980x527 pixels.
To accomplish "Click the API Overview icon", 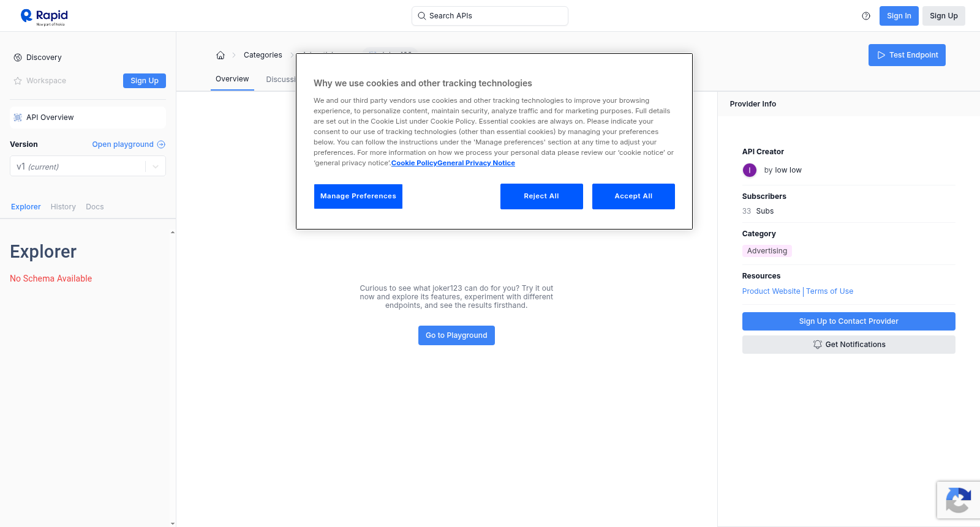I will tap(18, 118).
